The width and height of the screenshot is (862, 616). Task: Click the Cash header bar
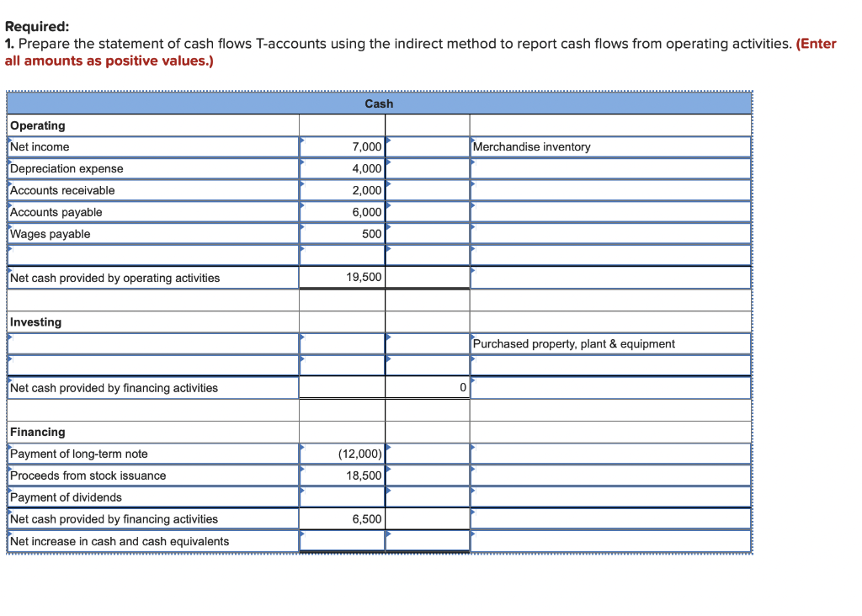click(379, 103)
